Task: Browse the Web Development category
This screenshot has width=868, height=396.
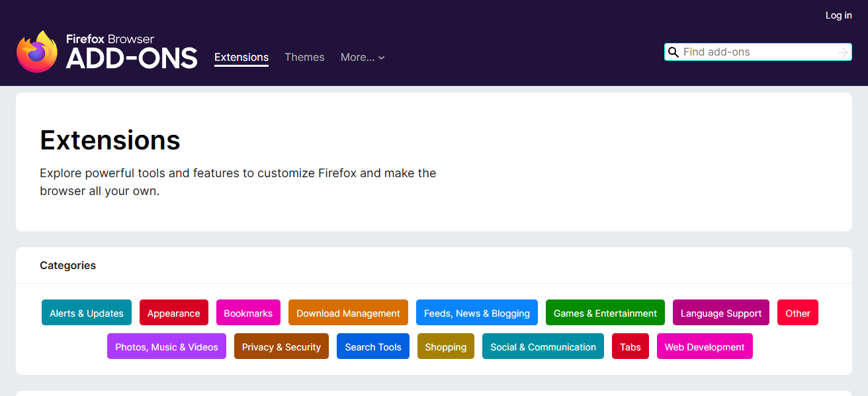Action: pos(705,346)
